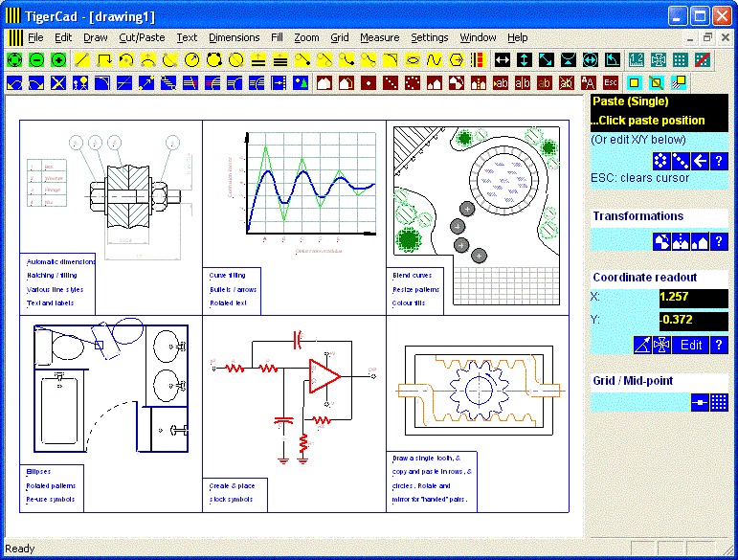The image size is (738, 560).
Task: Click the garden plan drawing thumbnail
Action: [478, 217]
